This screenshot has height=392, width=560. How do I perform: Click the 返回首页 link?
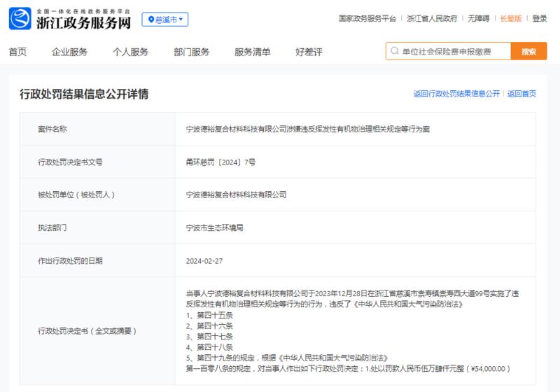coord(521,94)
